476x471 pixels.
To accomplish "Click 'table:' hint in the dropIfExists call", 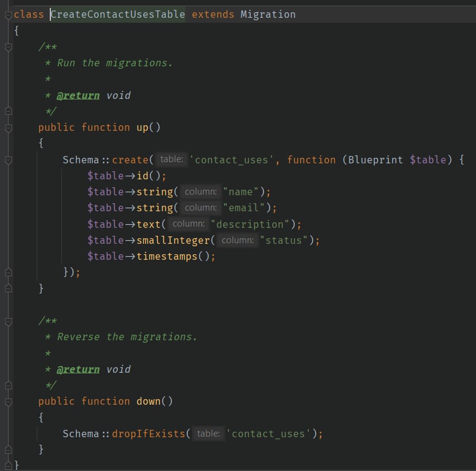I will 208,434.
